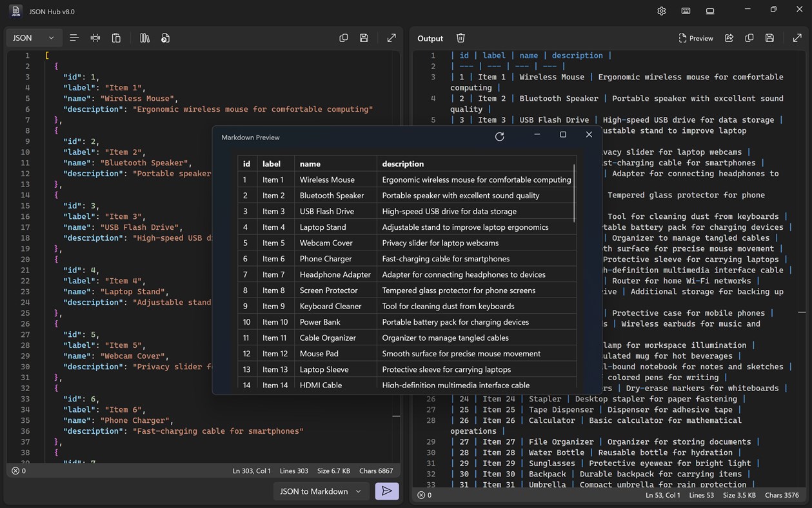The image size is (812, 508).
Task: Select the 'Headphone Adapter' cell in preview
Action: [x=335, y=274]
